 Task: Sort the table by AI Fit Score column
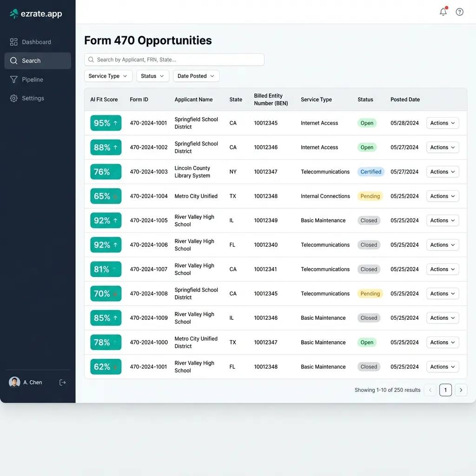click(x=104, y=99)
